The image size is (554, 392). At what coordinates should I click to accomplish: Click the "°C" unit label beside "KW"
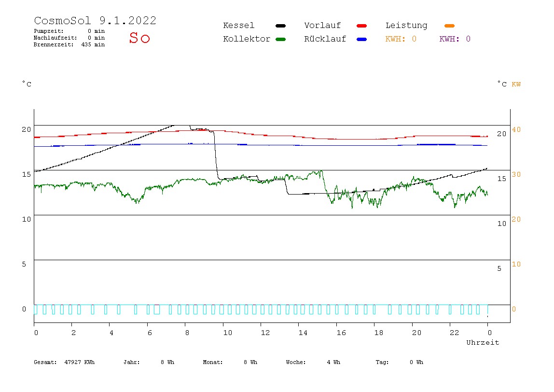[x=502, y=84]
